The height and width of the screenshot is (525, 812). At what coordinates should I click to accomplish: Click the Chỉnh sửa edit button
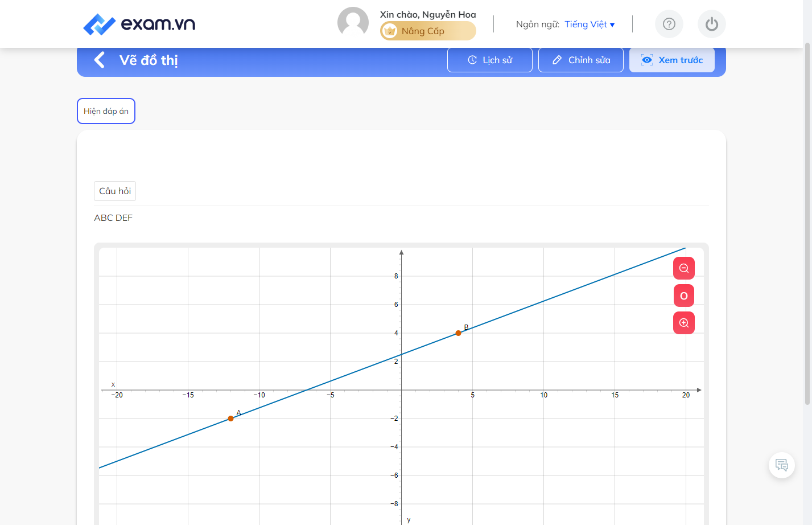pos(581,60)
